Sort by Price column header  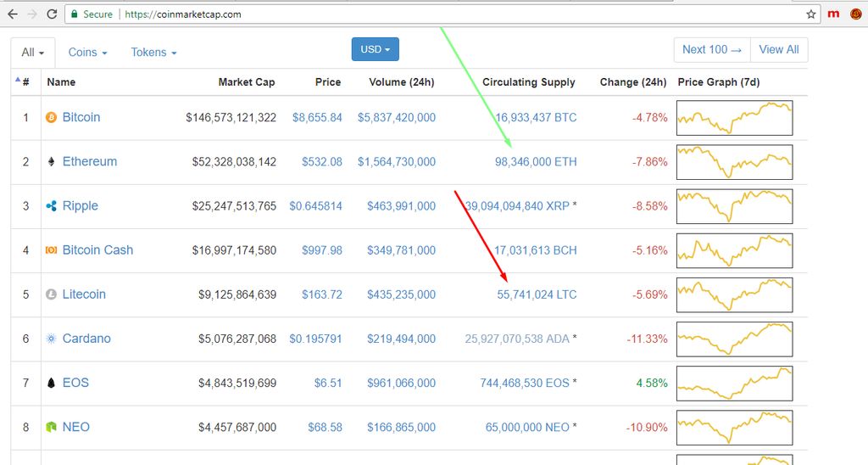coord(328,82)
